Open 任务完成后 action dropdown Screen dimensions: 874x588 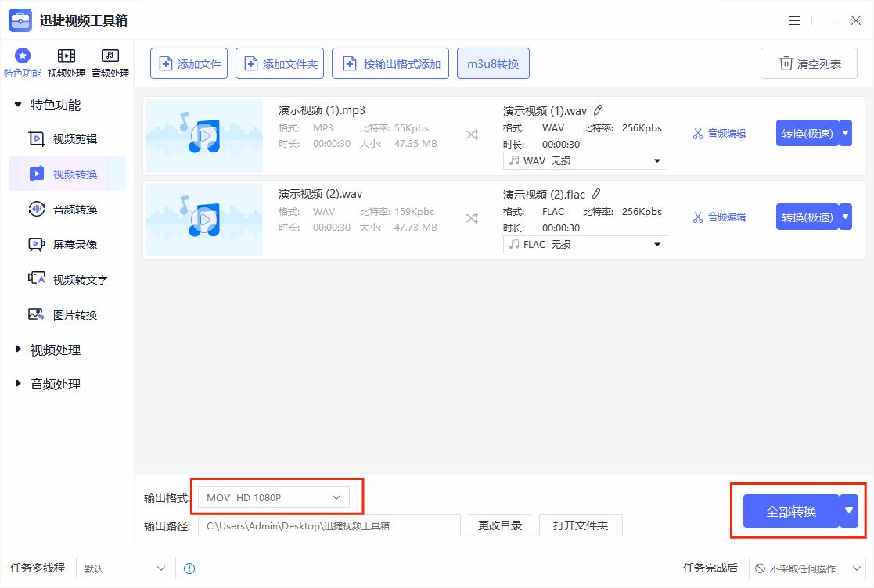tap(807, 568)
